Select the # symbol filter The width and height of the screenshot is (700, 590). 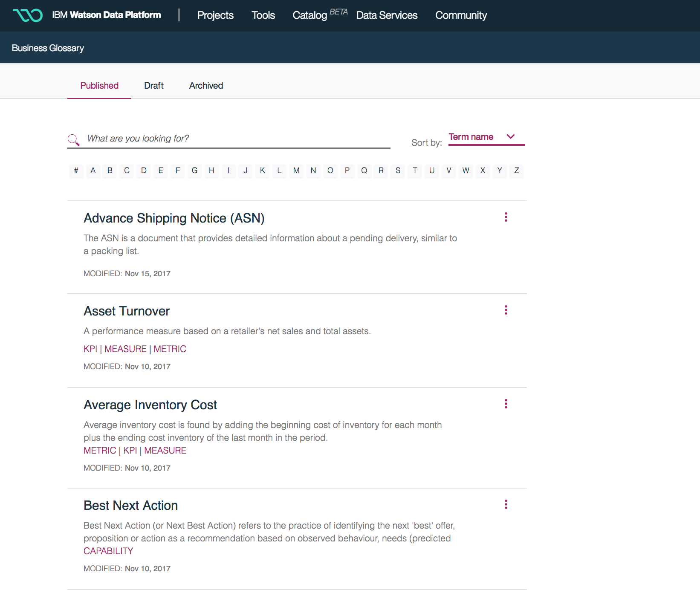click(x=76, y=171)
